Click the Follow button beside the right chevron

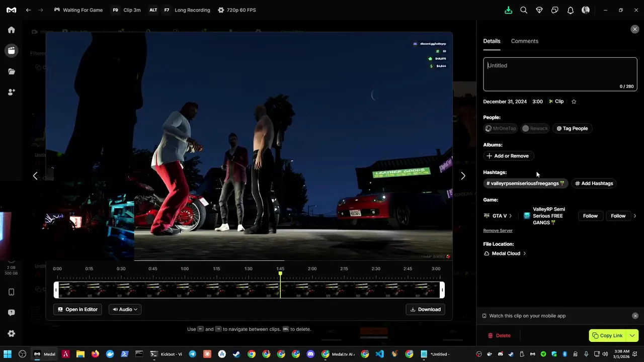[x=618, y=216]
